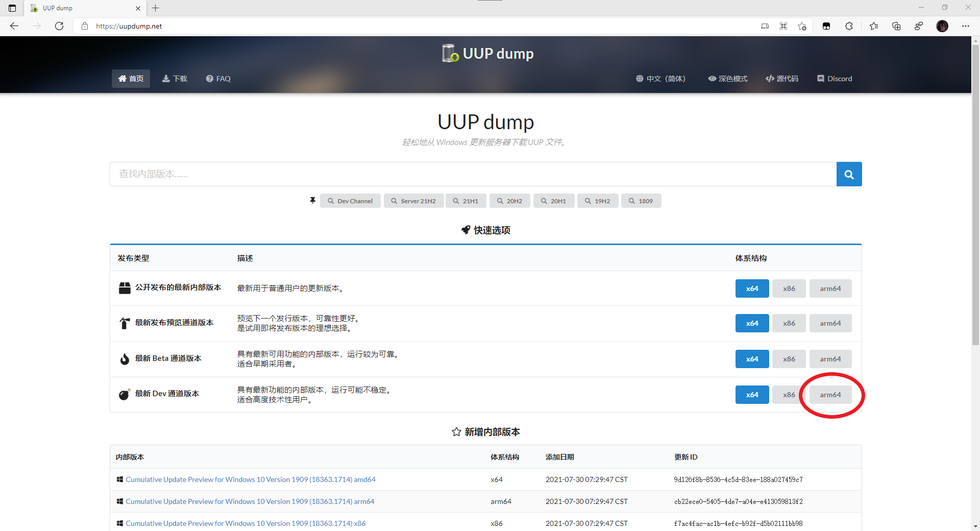View site info via the lock icon
This screenshot has width=980, height=531.
coord(85,26)
